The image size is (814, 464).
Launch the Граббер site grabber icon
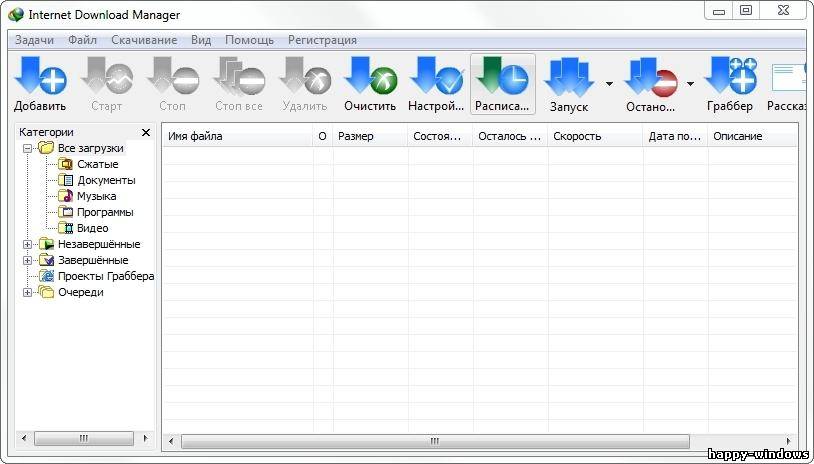731,76
